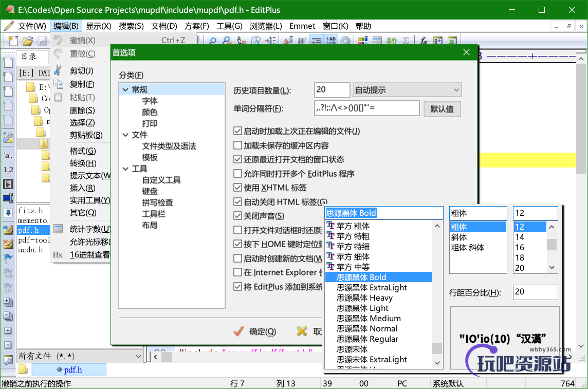The image size is (588, 389).
Task: Collapse the 工具 category node
Action: 125,169
